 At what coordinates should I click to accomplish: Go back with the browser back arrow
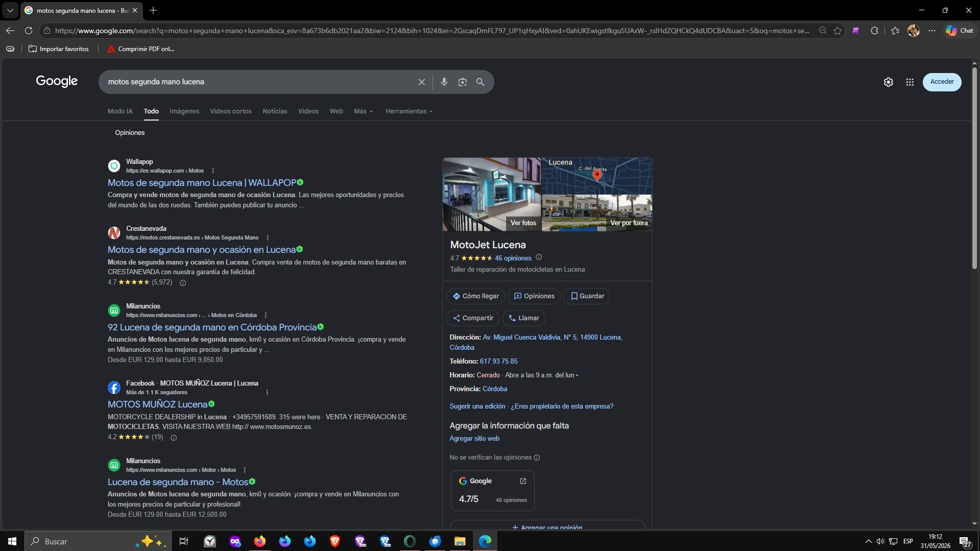(10, 31)
